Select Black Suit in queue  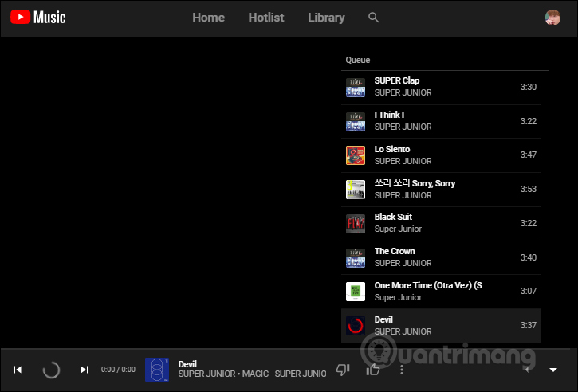441,224
